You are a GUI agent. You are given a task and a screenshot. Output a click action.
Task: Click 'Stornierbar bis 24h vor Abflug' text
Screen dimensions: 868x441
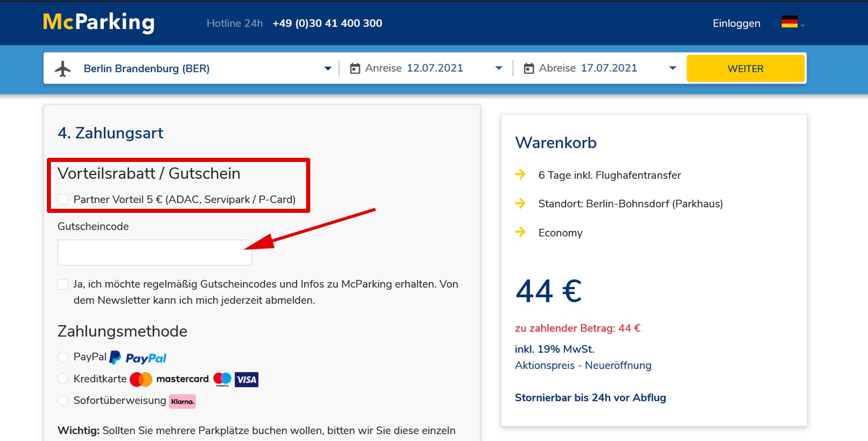tap(590, 398)
